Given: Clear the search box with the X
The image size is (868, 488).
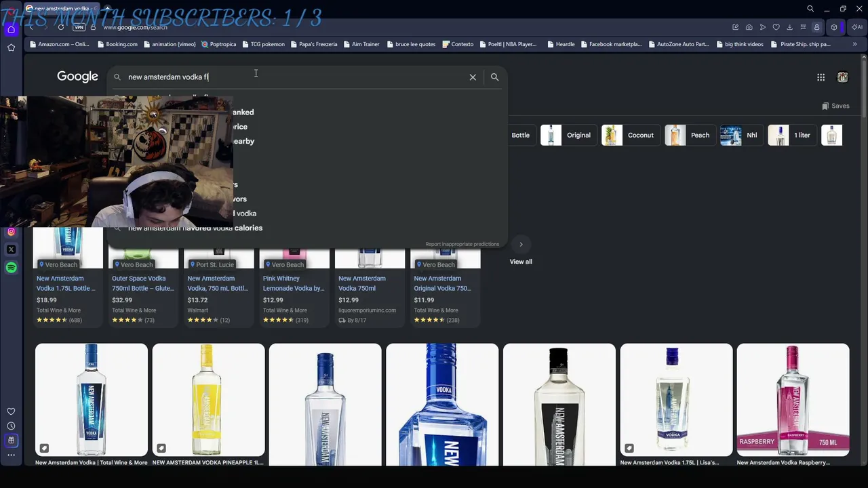Looking at the screenshot, I should point(473,77).
